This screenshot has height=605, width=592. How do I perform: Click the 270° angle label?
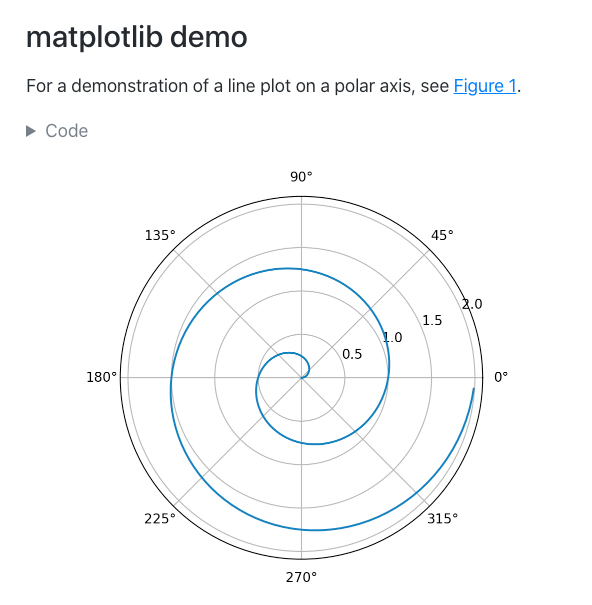tap(301, 578)
